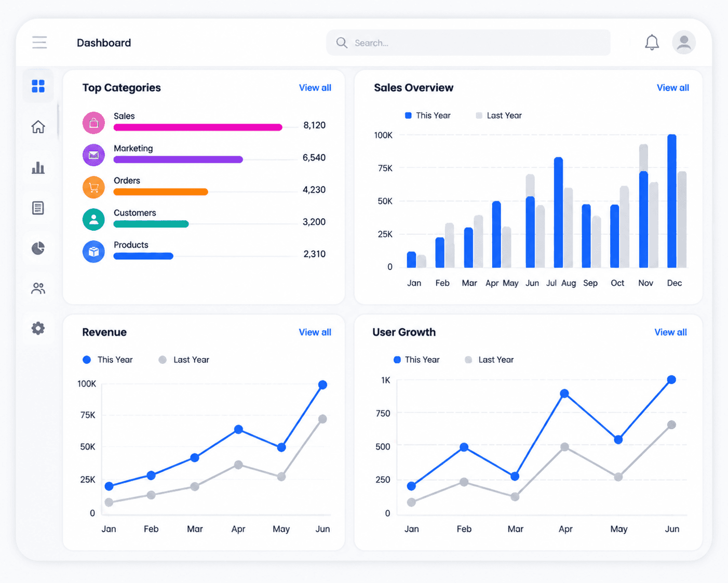
Task: Click View all in Sales Overview
Action: pos(673,88)
